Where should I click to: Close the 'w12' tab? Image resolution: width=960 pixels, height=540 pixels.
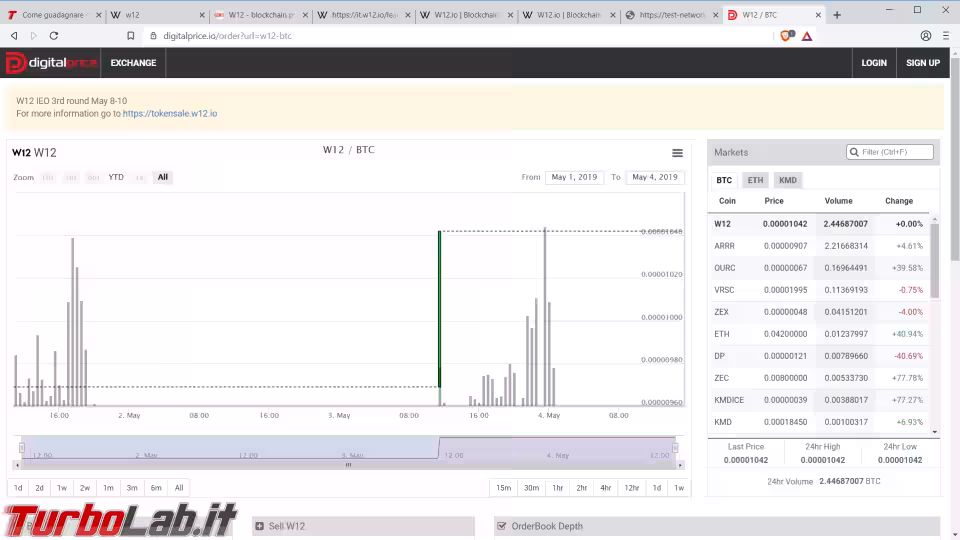(x=202, y=15)
